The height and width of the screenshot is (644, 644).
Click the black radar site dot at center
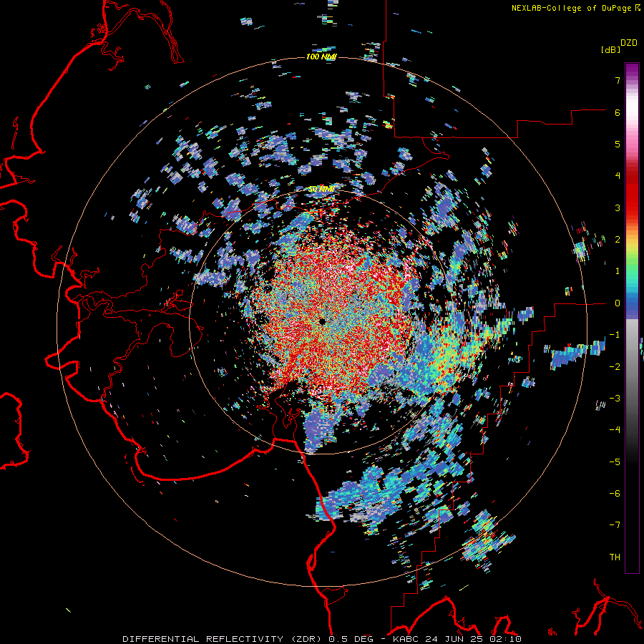pos(323,321)
